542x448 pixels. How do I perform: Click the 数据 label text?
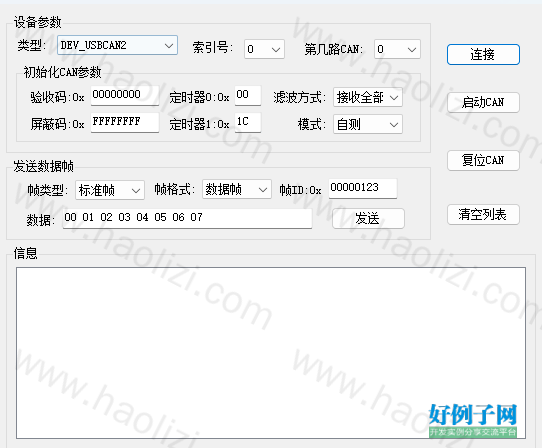click(41, 220)
